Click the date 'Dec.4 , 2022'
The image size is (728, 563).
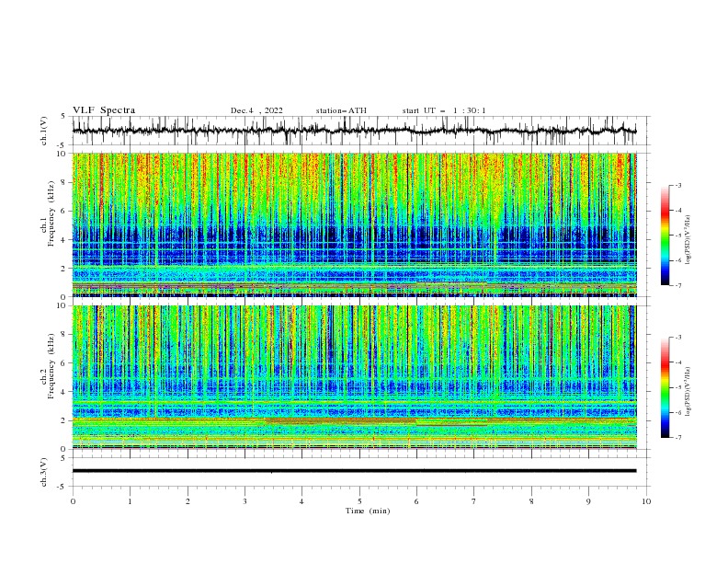tap(256, 110)
